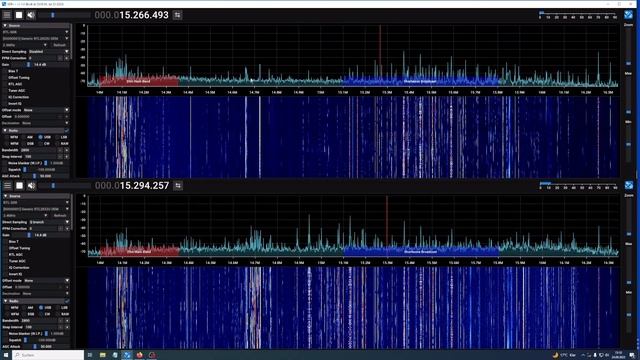Decrease Bandwidth value in the 15.266.493 window

60,150
